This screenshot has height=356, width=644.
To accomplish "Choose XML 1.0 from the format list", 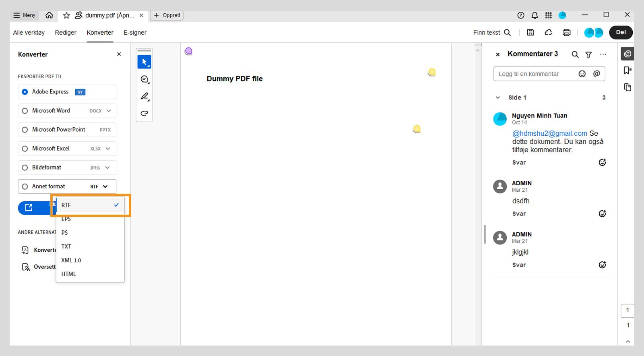I will point(90,260).
